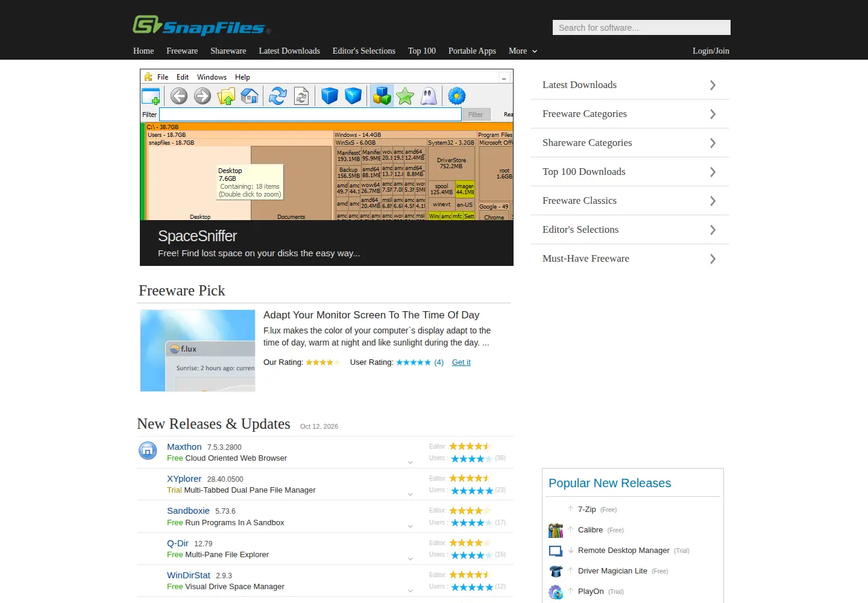868x603 pixels.
Task: Open Editor's Selections in the top navigation
Action: pos(364,51)
